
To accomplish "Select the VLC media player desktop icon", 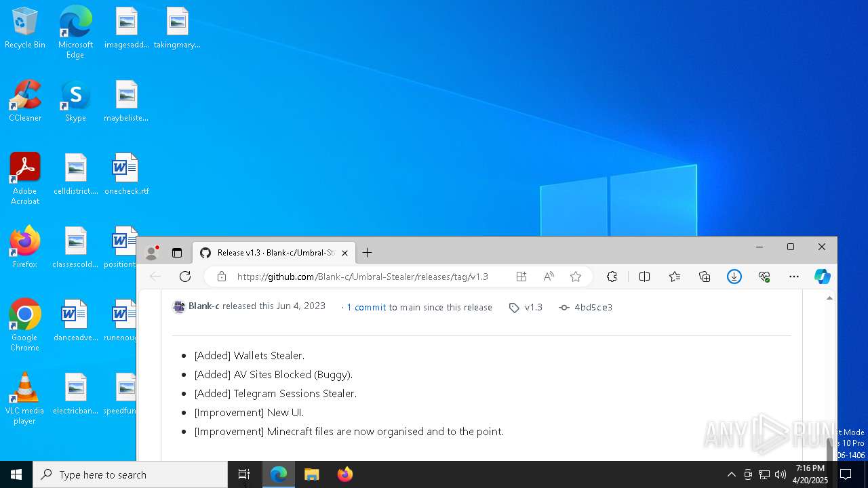I will 25,399.
